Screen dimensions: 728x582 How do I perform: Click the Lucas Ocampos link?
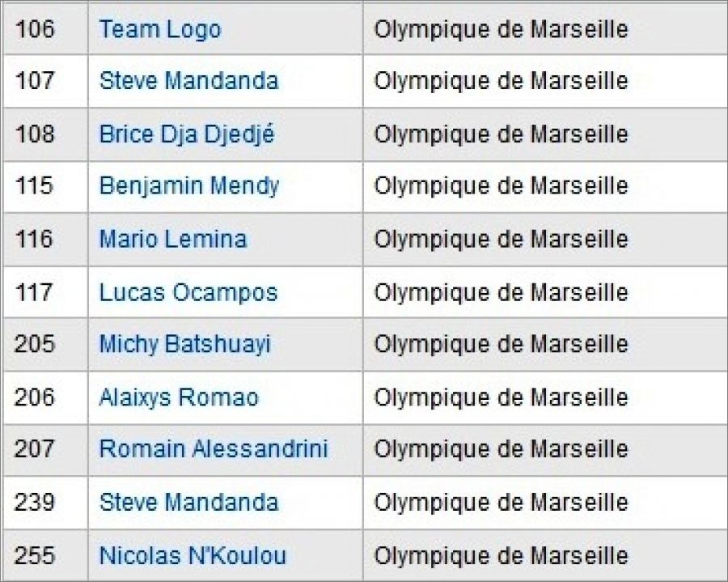point(188,292)
